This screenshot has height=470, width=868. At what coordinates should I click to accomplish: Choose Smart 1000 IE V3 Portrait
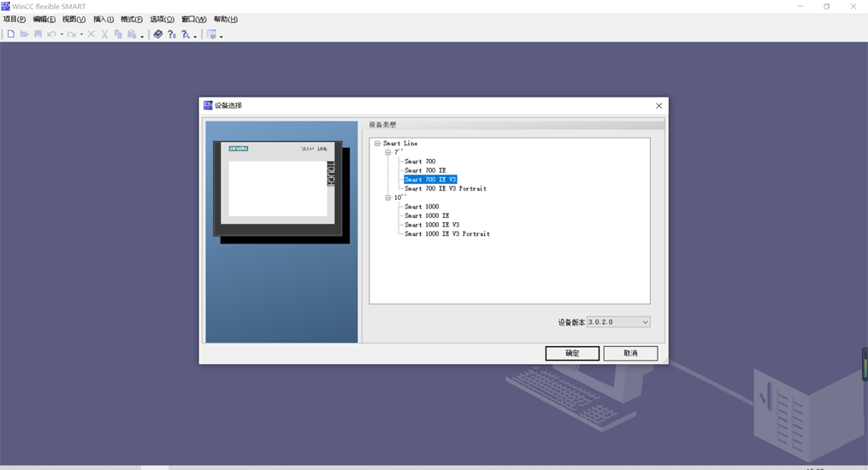(x=447, y=234)
